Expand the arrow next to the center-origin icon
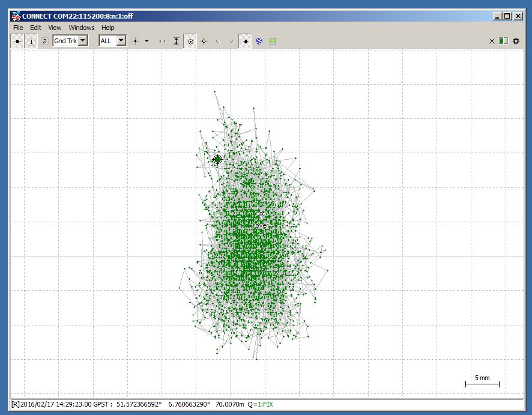 point(147,41)
